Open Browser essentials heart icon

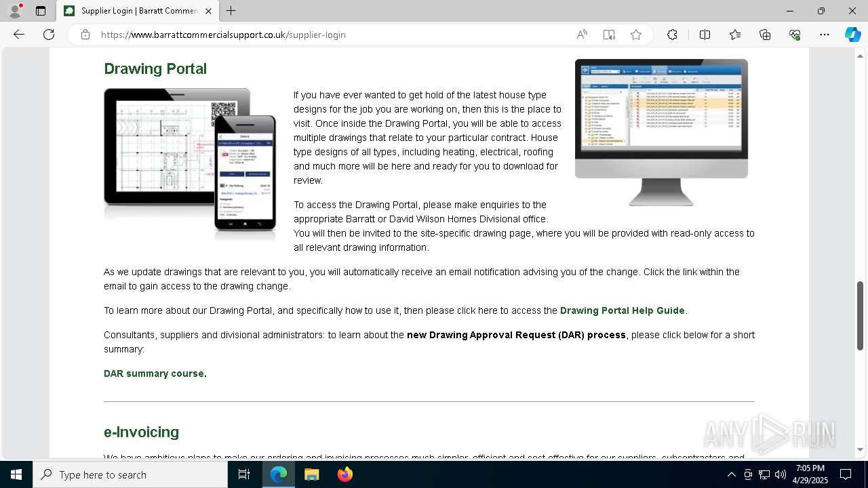[795, 35]
